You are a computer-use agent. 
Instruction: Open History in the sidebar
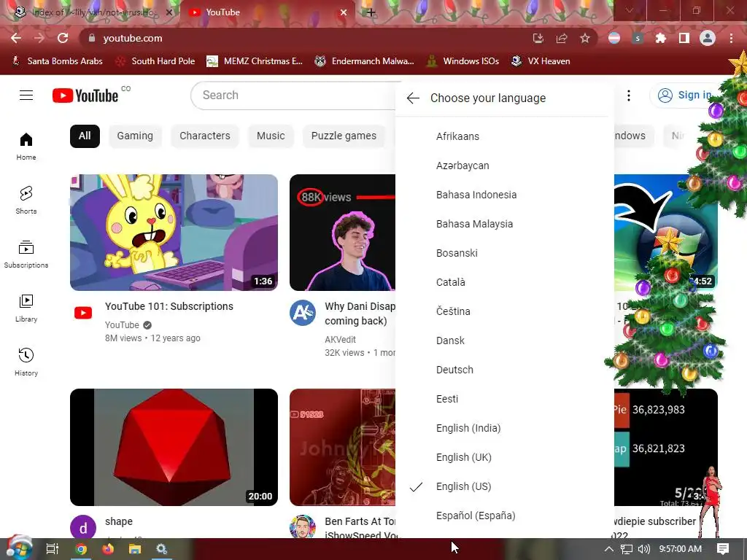(x=26, y=362)
